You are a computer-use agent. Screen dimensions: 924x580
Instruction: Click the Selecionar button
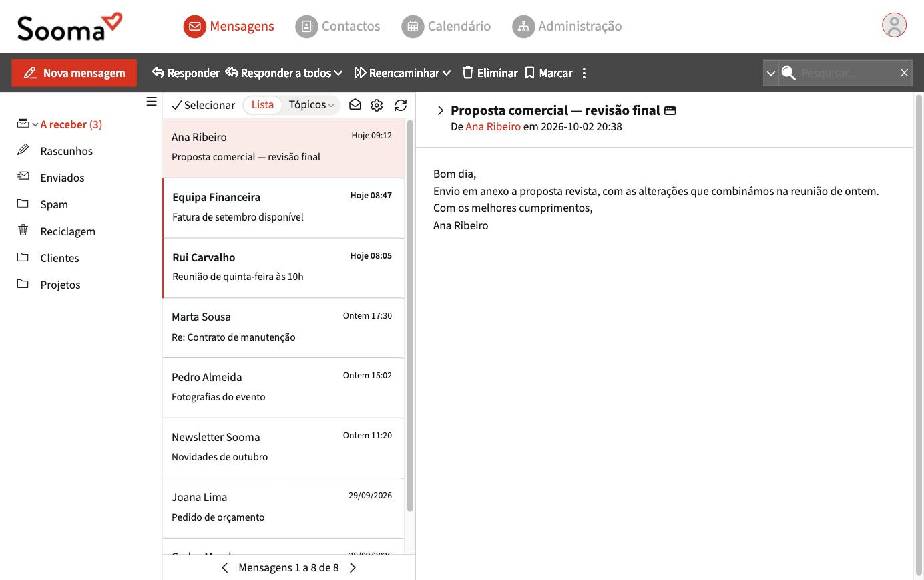204,105
